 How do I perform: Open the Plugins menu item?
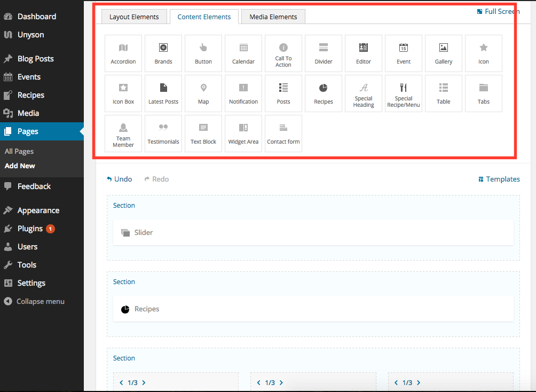click(x=30, y=229)
